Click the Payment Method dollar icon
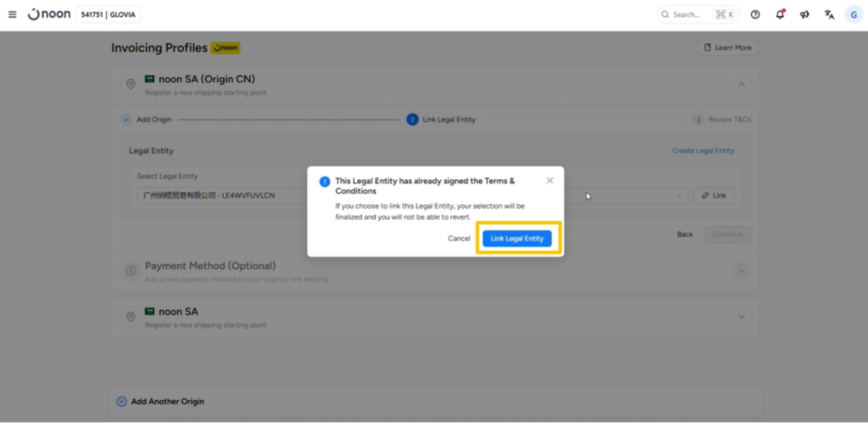Viewport: 868px width, 423px height. click(x=131, y=270)
